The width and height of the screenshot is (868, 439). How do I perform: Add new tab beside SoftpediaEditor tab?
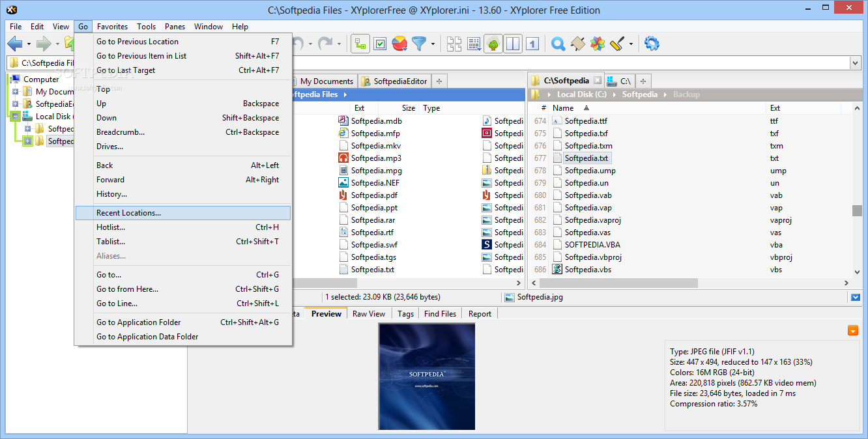[x=439, y=81]
